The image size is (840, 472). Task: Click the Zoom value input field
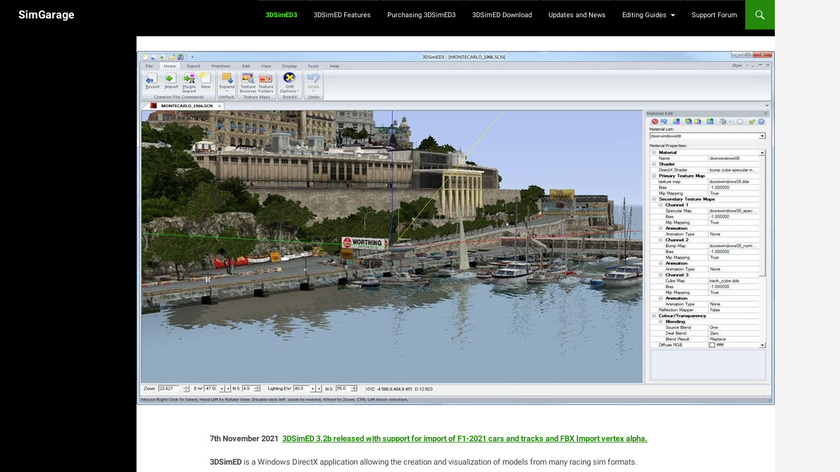pyautogui.click(x=166, y=388)
